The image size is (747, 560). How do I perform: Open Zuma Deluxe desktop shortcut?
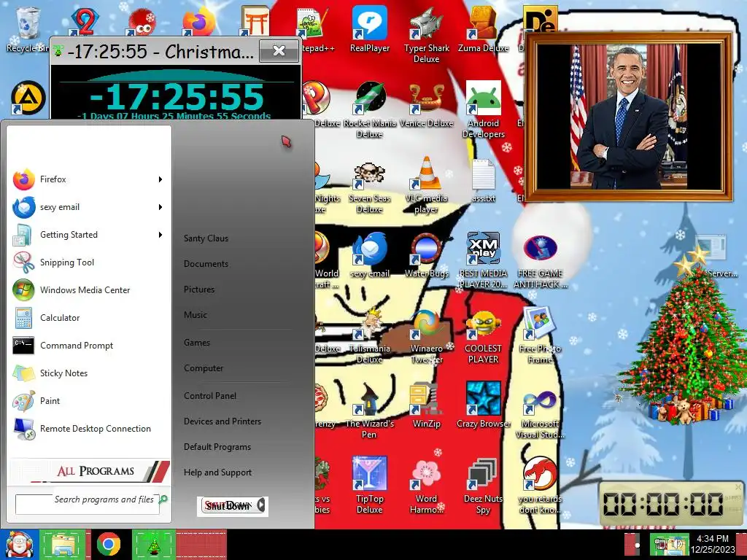tap(483, 29)
